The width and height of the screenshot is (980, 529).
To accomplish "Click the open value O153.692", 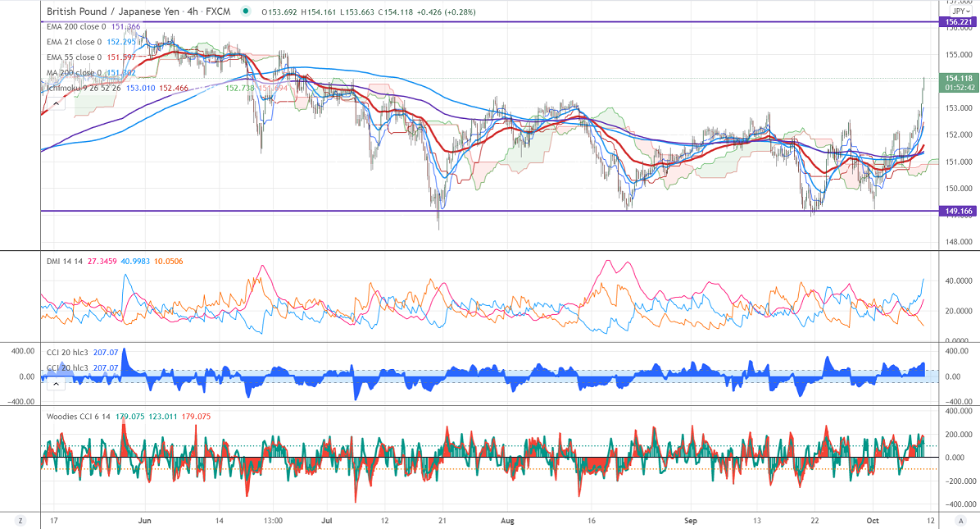I will coord(279,11).
